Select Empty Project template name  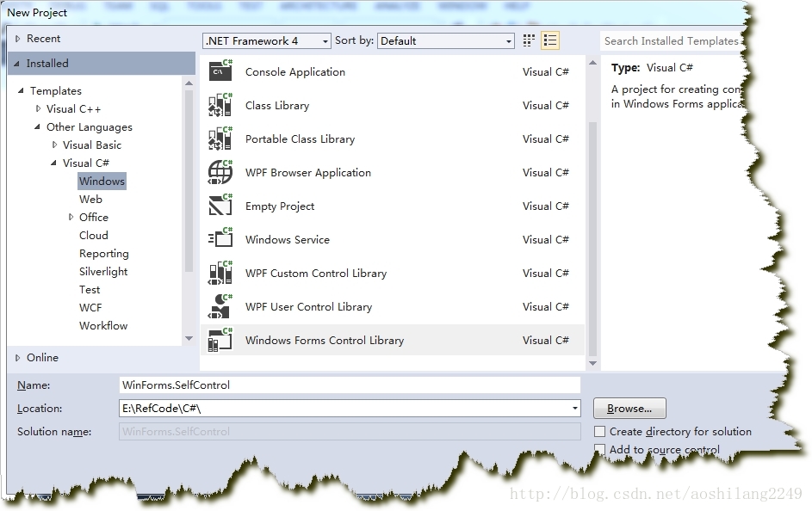[x=280, y=206]
